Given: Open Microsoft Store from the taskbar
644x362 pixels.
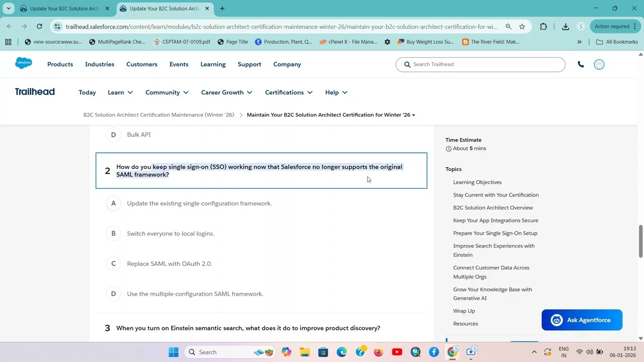Looking at the screenshot, I should [323, 352].
